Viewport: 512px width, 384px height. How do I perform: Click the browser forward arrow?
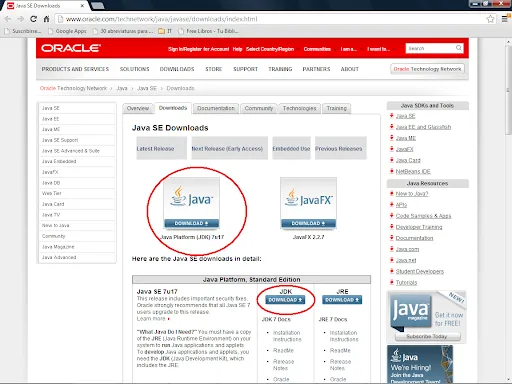click(21, 19)
